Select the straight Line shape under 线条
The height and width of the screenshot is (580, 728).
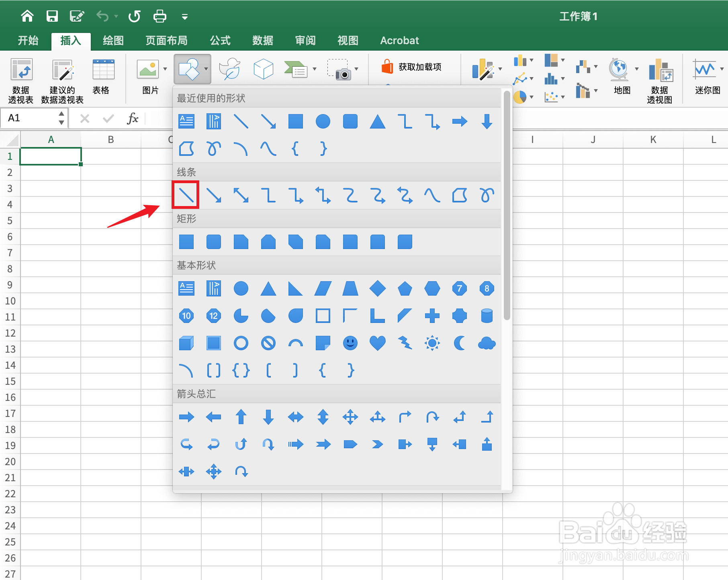click(x=186, y=195)
